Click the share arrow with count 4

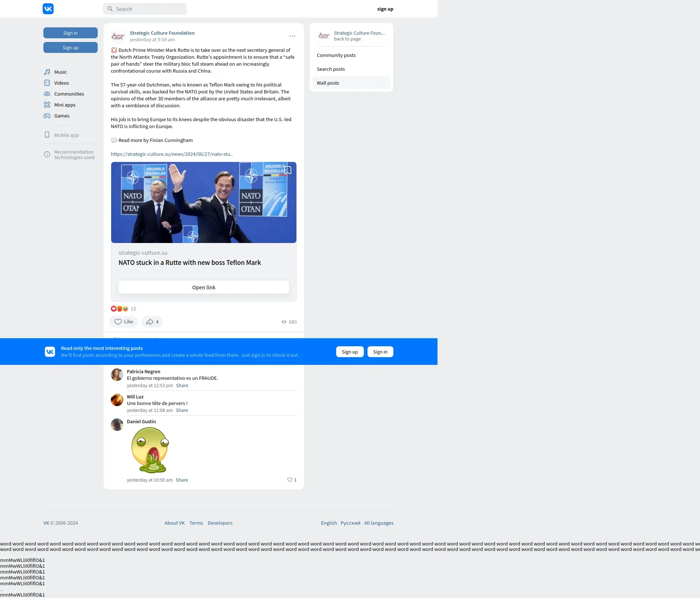coord(152,322)
